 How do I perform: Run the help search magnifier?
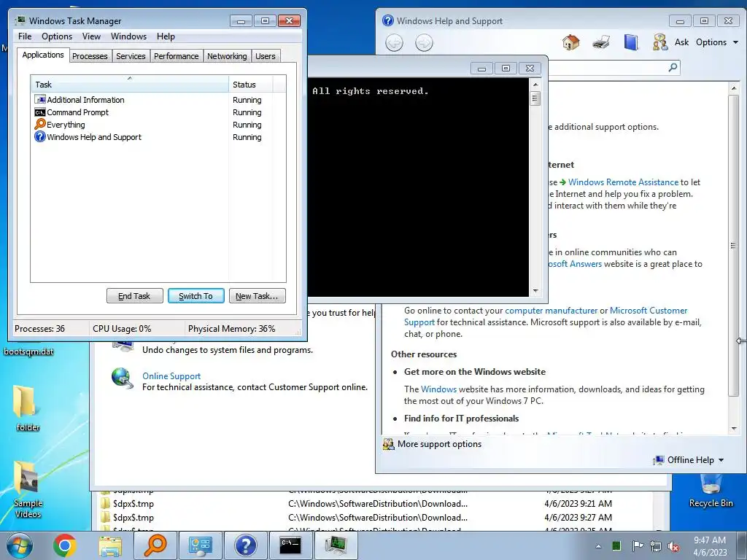point(673,67)
